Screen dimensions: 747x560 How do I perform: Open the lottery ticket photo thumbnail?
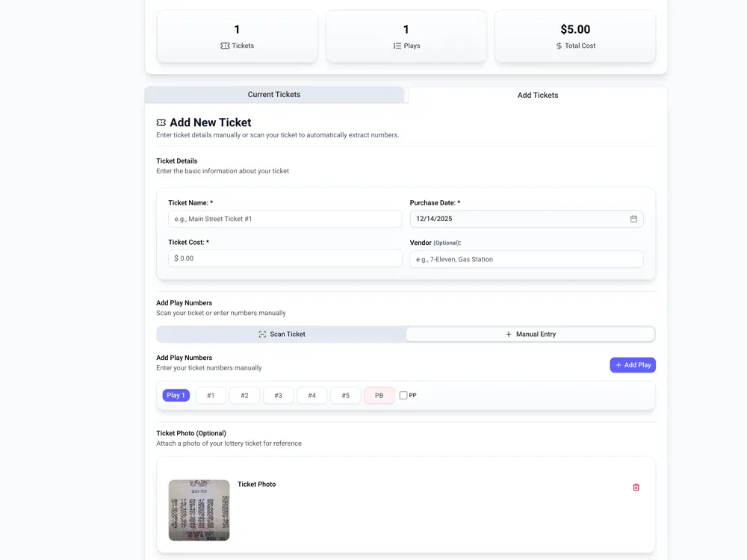click(199, 510)
